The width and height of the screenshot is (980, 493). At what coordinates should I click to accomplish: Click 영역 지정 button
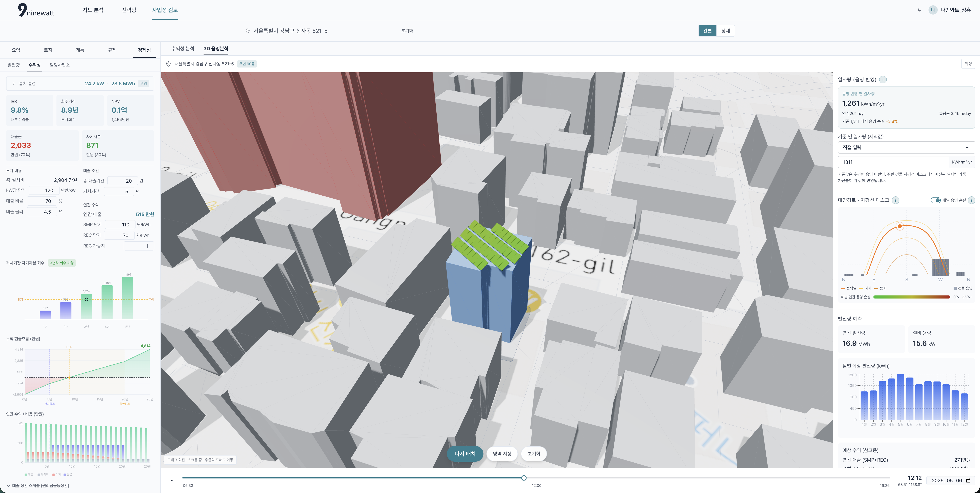[x=502, y=454]
